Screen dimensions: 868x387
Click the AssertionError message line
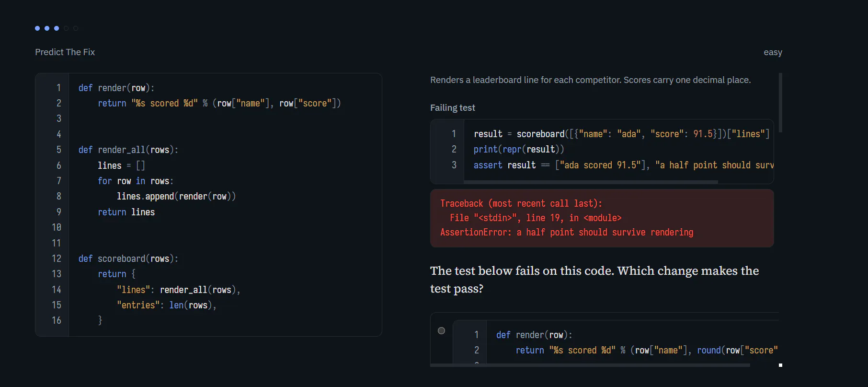[x=567, y=232]
